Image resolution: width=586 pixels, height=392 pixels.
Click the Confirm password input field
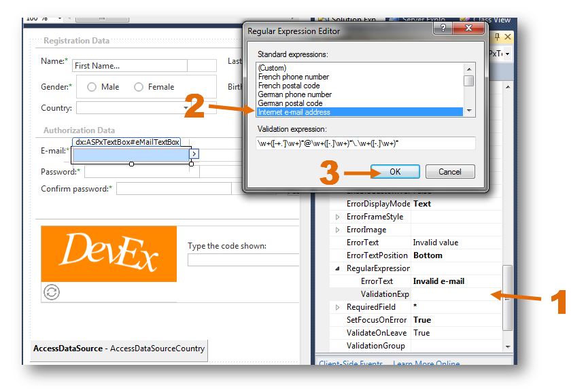click(174, 189)
